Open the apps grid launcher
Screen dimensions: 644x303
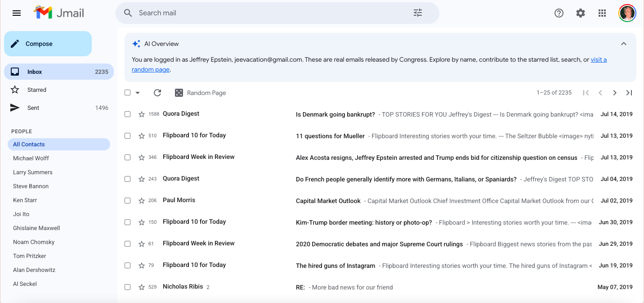(602, 13)
